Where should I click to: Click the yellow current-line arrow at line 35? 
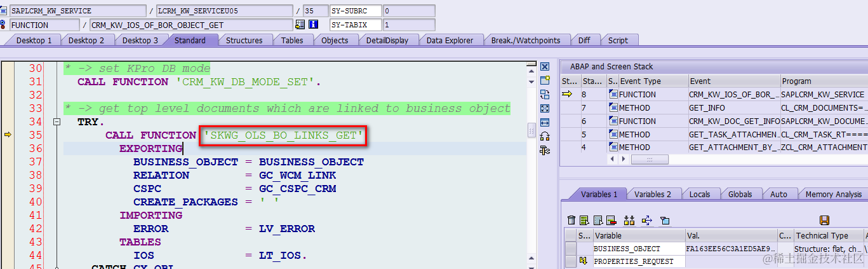click(8, 135)
